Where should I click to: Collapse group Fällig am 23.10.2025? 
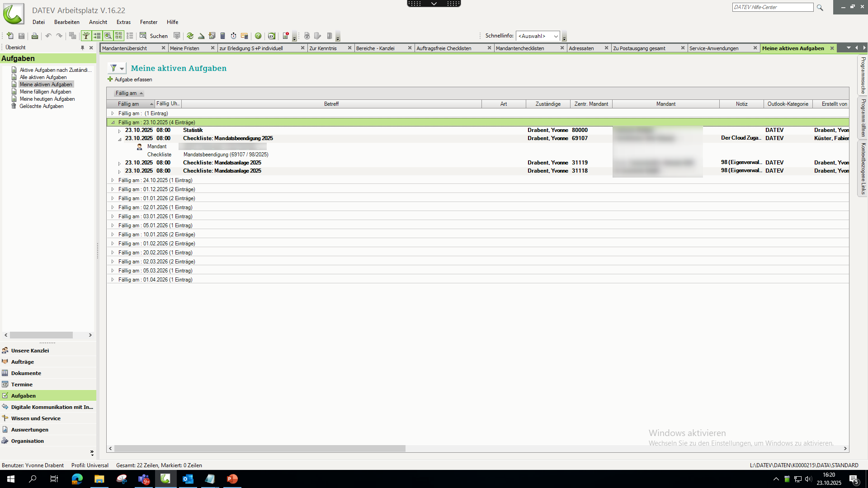pos(113,122)
